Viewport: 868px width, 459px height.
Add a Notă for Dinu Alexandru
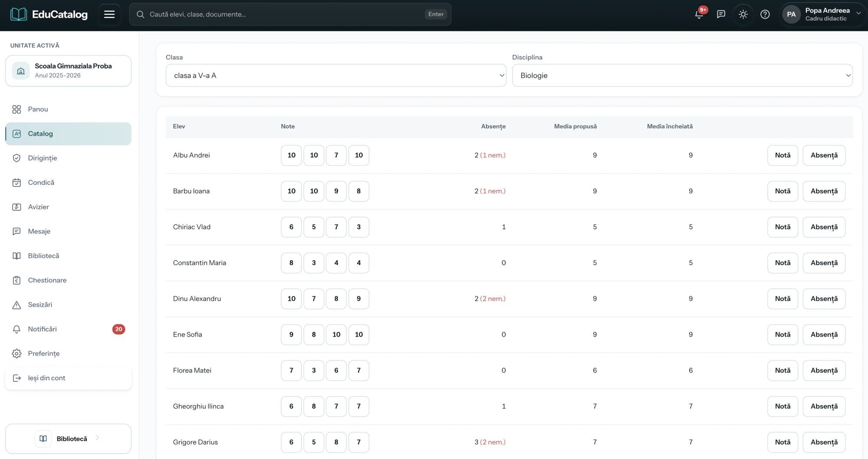[783, 299]
